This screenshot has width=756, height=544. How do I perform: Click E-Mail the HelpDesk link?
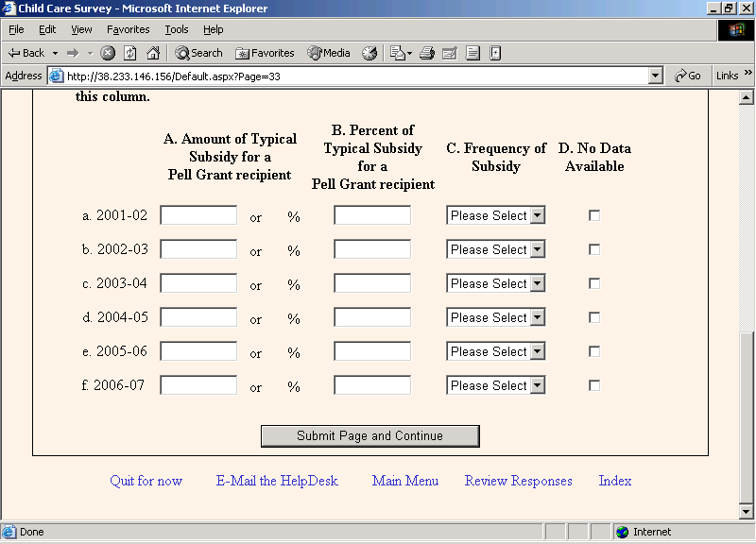(x=277, y=481)
